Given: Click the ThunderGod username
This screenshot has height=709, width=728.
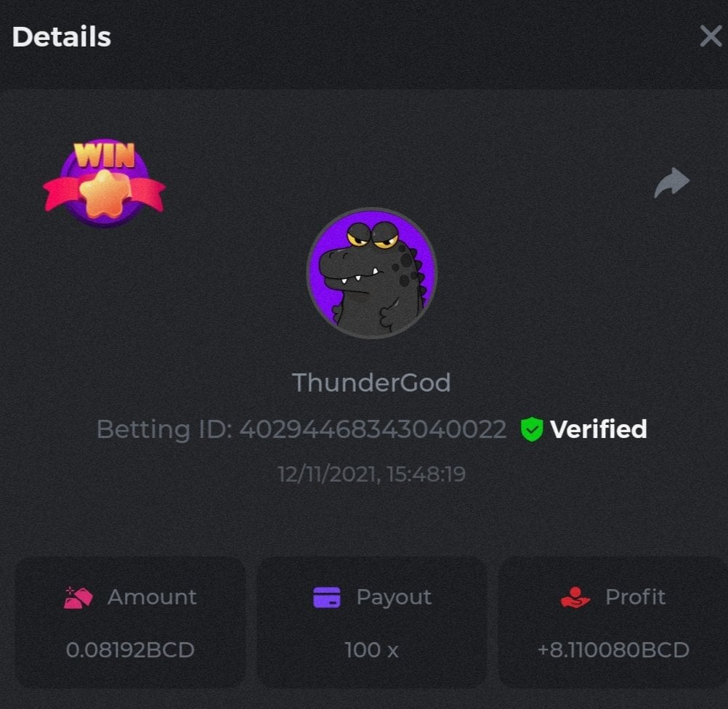Looking at the screenshot, I should pos(371,383).
